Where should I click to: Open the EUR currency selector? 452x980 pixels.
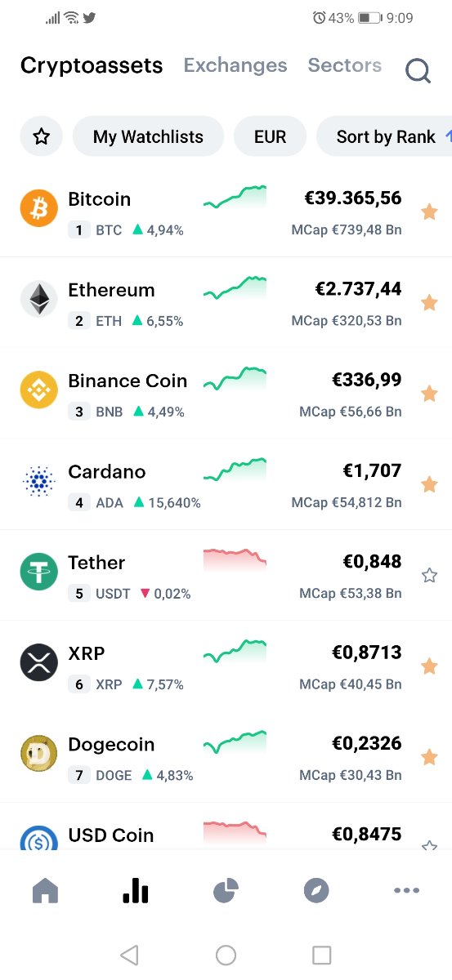(x=270, y=136)
